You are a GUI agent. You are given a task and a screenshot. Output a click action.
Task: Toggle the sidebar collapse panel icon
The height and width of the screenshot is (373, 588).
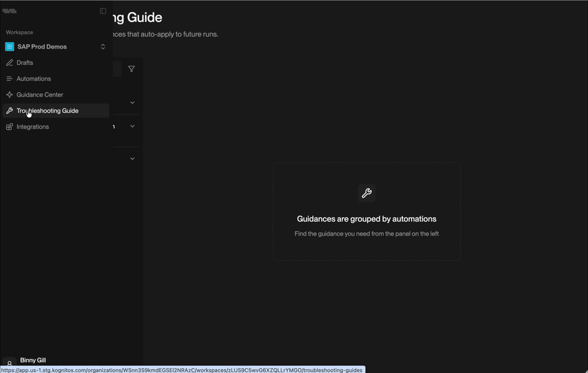coord(102,10)
